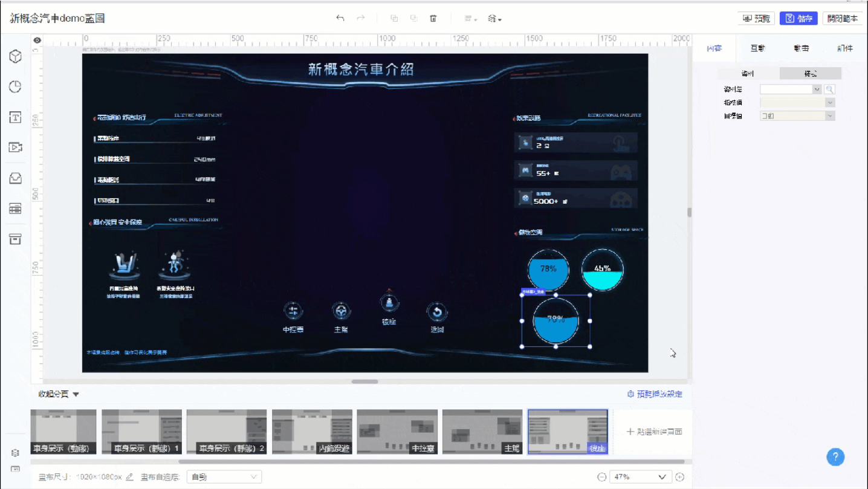868x489 pixels.
Task: Click the layers icon at the bottom of the sidebar
Action: [x=15, y=453]
